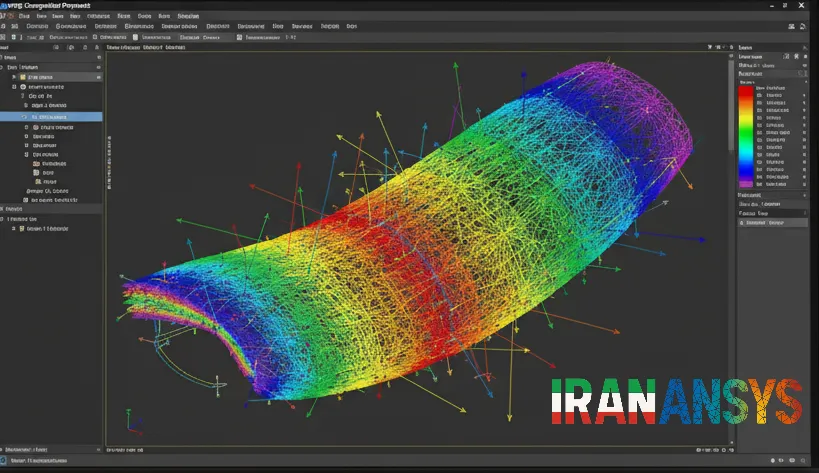
Task: Click the purple swatch at the legend's bottom
Action: coord(745,184)
